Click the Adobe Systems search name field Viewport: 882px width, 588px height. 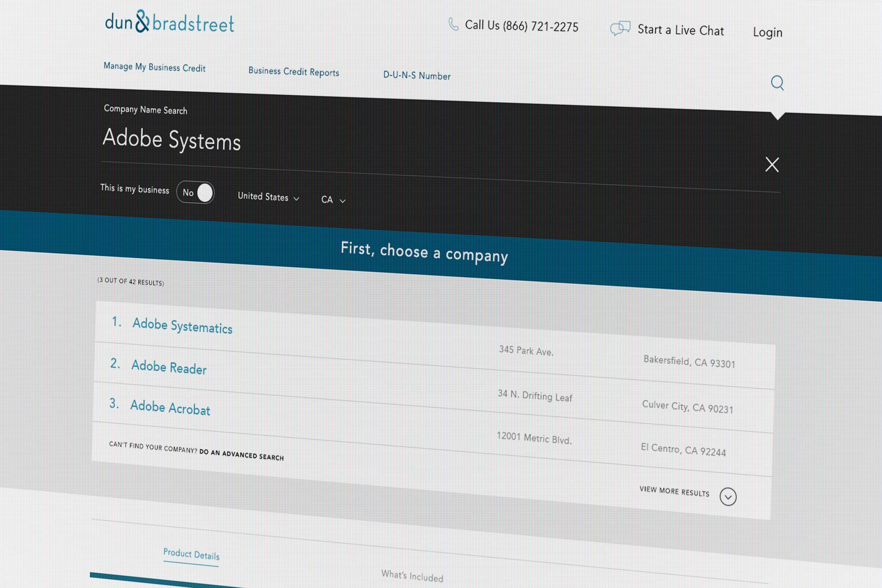(x=171, y=140)
